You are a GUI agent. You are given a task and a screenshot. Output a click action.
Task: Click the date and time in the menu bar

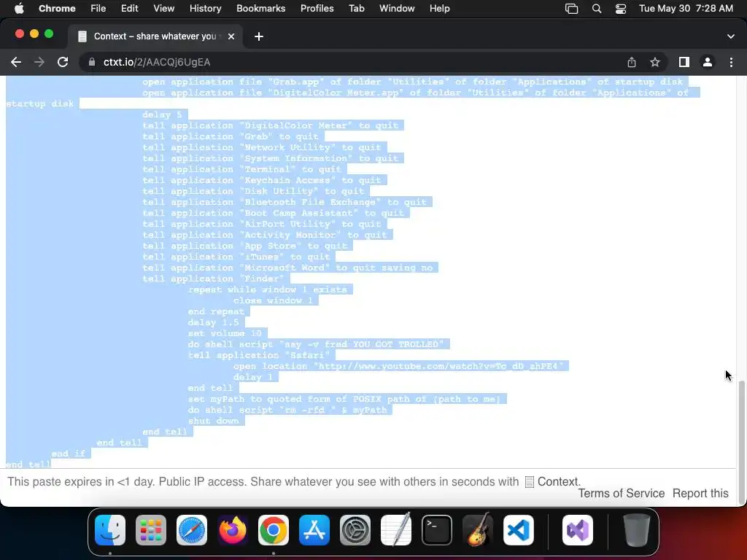(x=686, y=8)
